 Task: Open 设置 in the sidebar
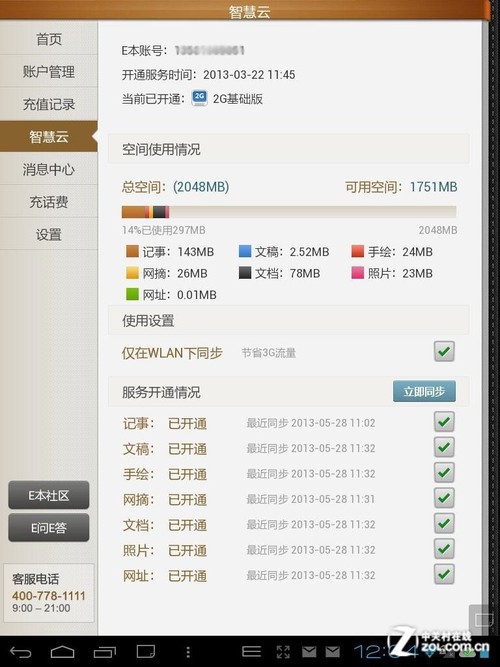[x=49, y=234]
